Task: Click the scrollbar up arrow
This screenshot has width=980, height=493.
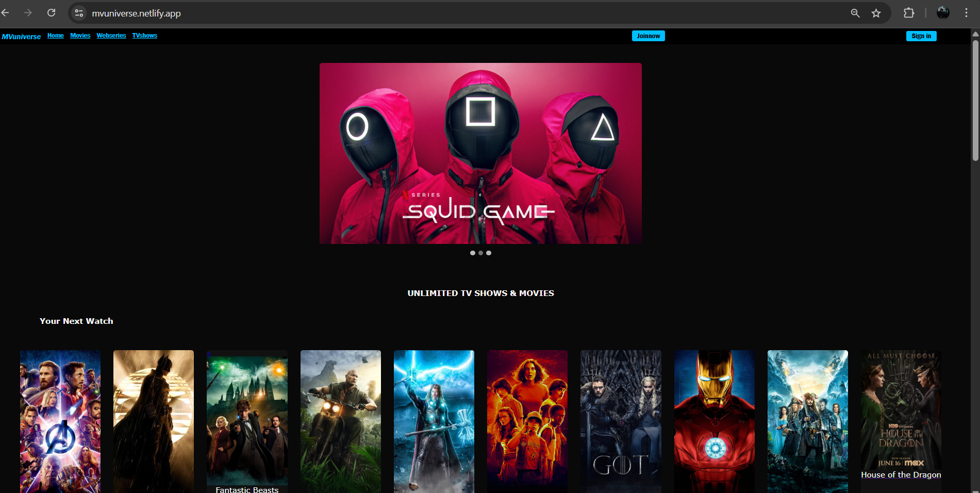Action: [975, 34]
